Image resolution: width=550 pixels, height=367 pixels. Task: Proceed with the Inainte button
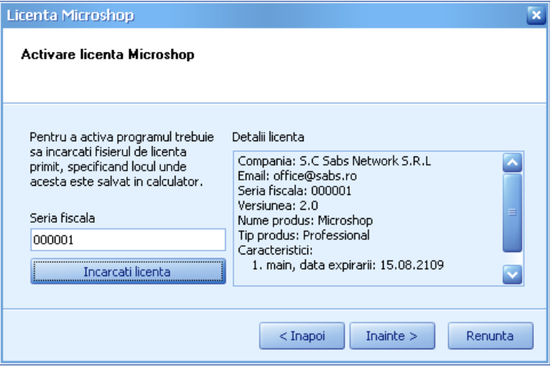point(392,336)
